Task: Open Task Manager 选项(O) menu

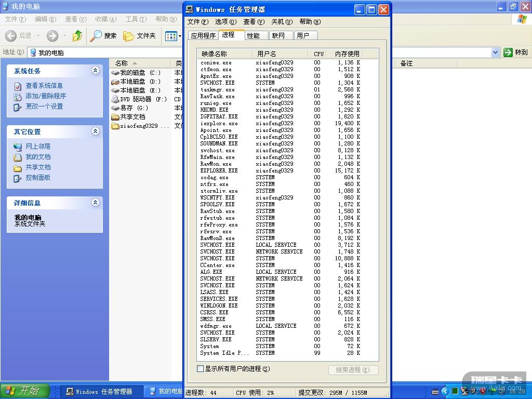Action: (x=225, y=22)
